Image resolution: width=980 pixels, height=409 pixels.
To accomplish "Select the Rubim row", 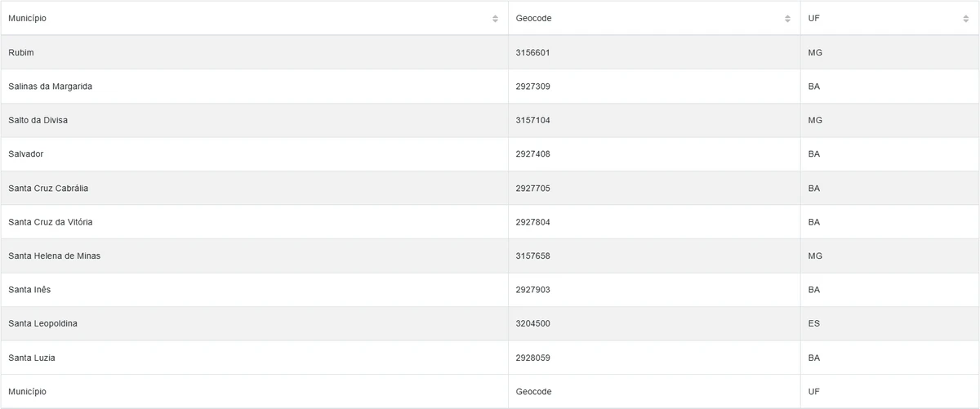I will click(21, 52).
